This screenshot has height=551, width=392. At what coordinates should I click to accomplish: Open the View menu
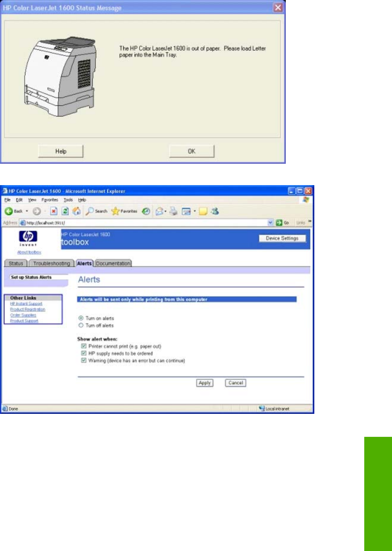pos(33,200)
